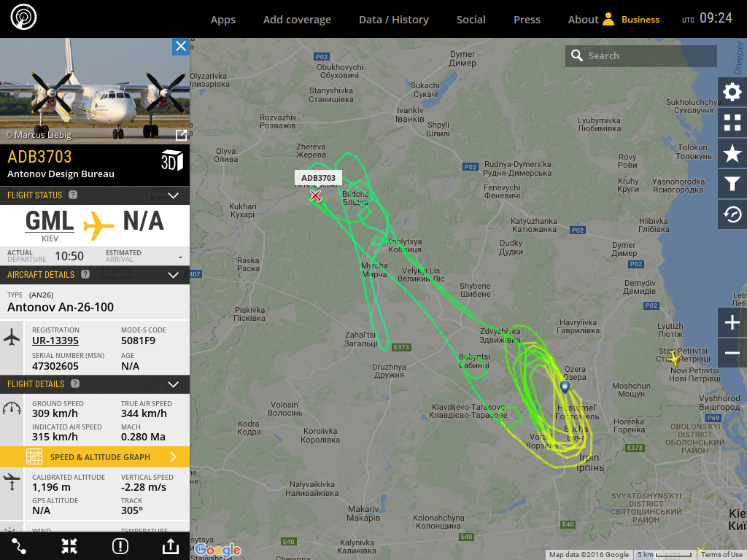Click the map Search field

640,55
